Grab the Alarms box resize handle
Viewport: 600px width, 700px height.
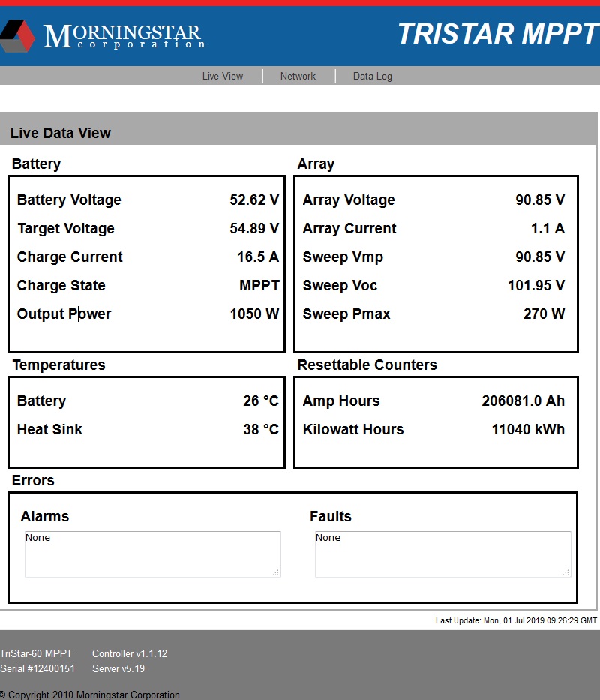(x=276, y=572)
